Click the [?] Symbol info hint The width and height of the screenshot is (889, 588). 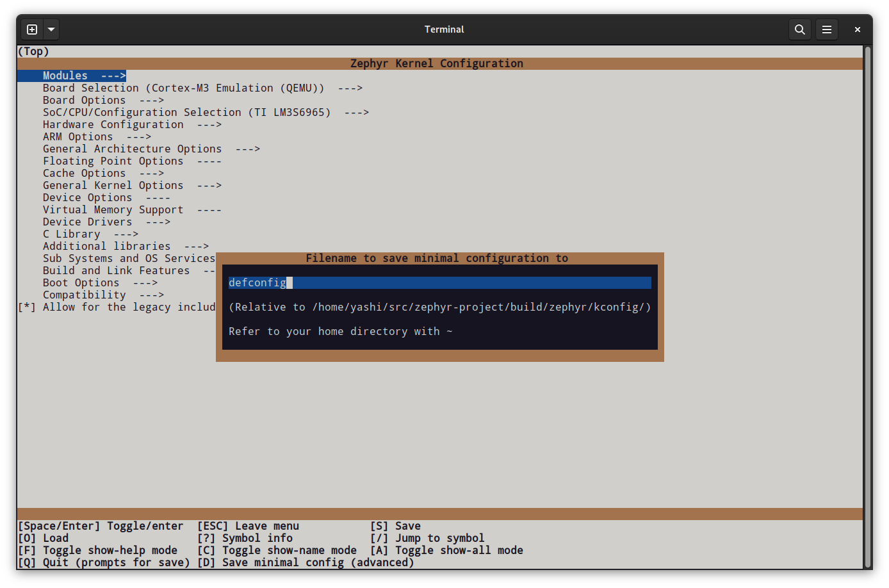(x=245, y=538)
